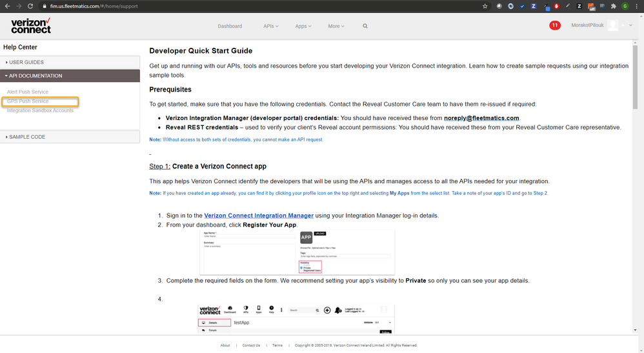
Task: Collapse the API DOCUMENTATION section
Action: [70, 76]
